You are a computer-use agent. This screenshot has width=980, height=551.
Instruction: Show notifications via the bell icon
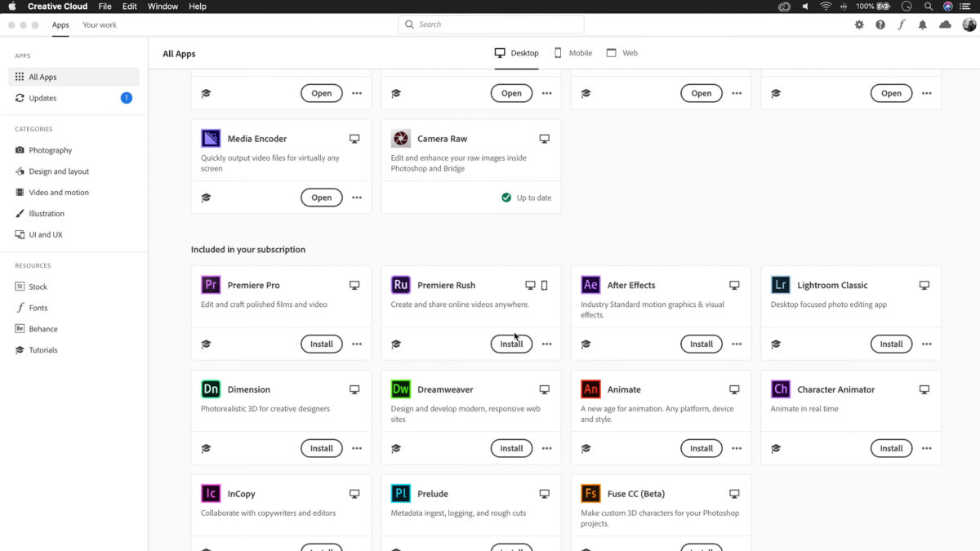pos(923,25)
